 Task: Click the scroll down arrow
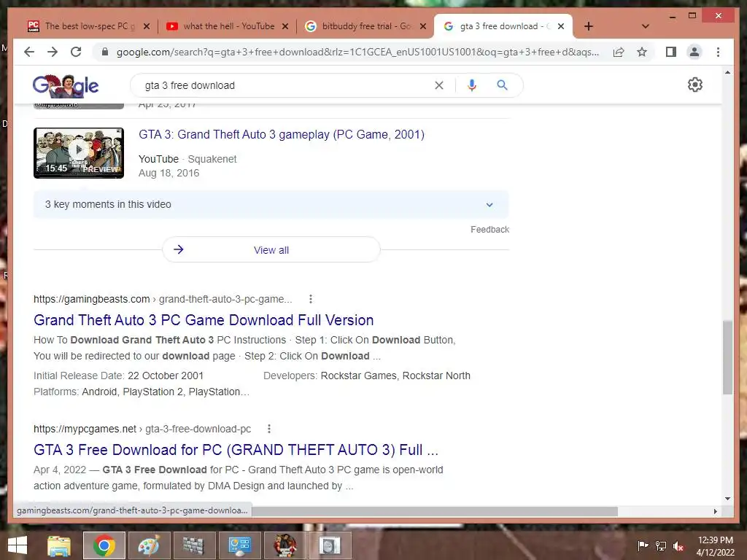[727, 499]
